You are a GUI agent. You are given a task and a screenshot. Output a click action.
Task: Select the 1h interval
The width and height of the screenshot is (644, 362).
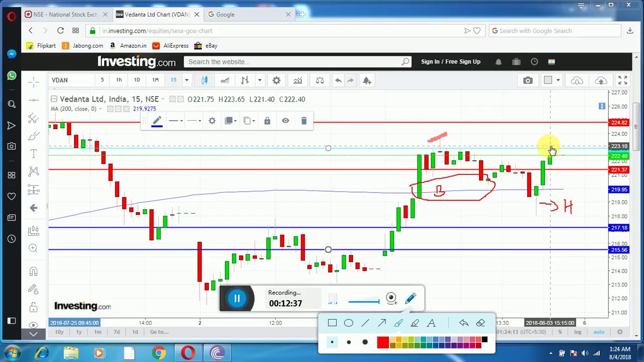tap(119, 80)
